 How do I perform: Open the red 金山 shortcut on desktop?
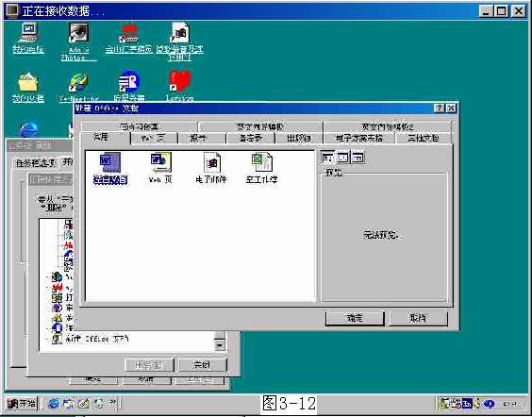tap(128, 38)
